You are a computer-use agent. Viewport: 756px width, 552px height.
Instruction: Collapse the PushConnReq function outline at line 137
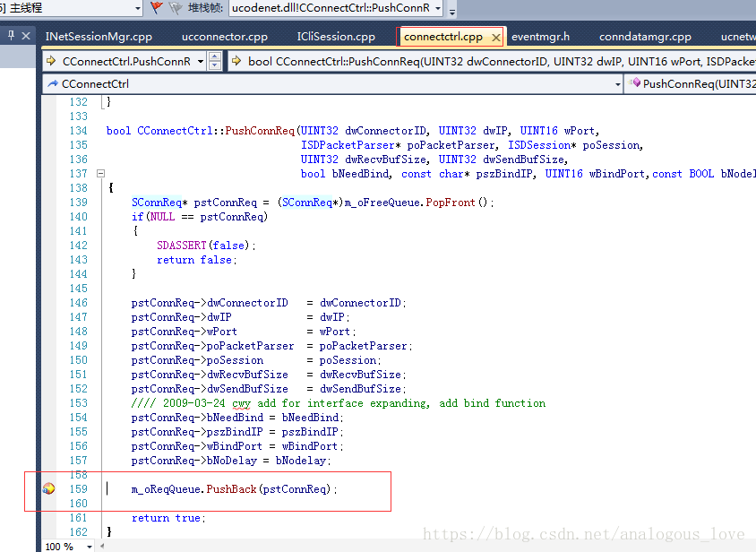tap(100, 173)
